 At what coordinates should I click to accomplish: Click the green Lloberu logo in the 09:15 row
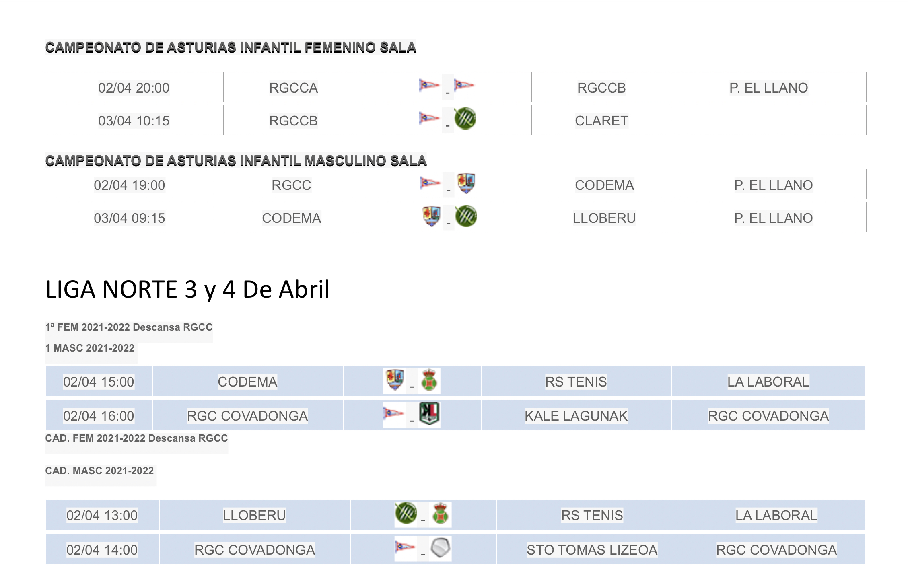[x=466, y=216]
